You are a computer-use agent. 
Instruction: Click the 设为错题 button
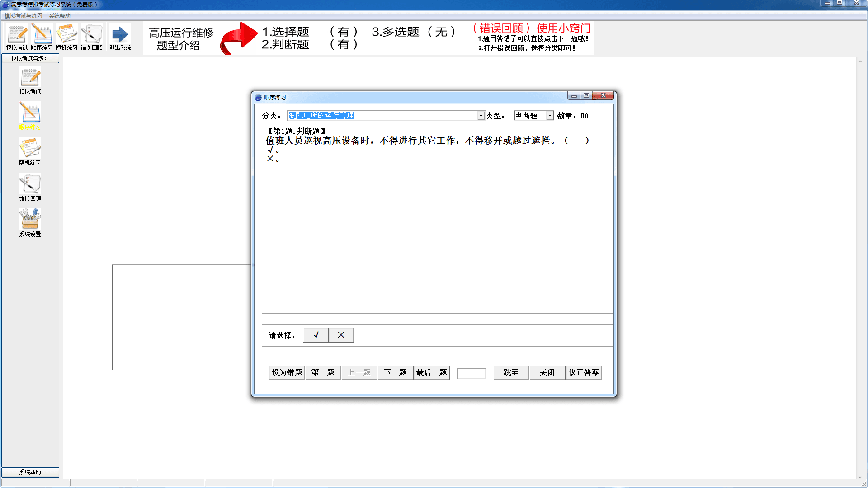[287, 373]
